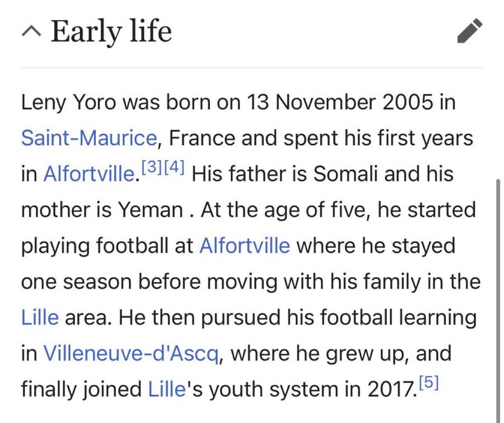Open the Saint-Maurice link
Viewport: 504px width, 423px height.
coord(88,138)
